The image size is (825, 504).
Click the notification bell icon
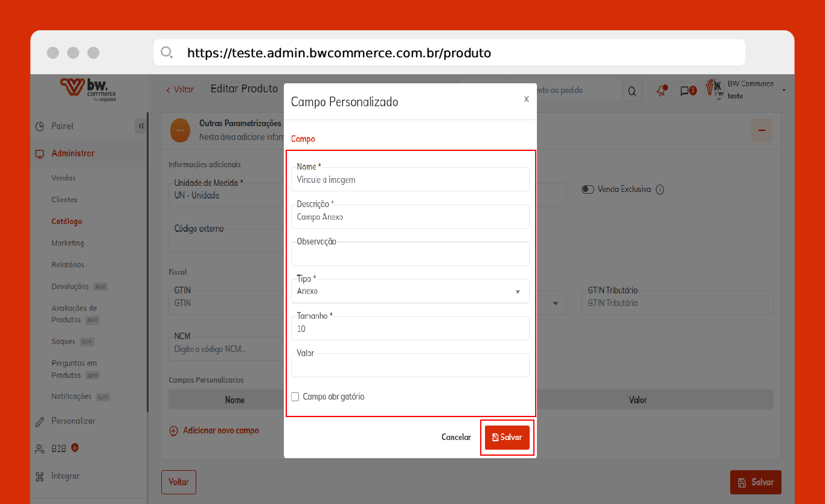[x=661, y=91]
